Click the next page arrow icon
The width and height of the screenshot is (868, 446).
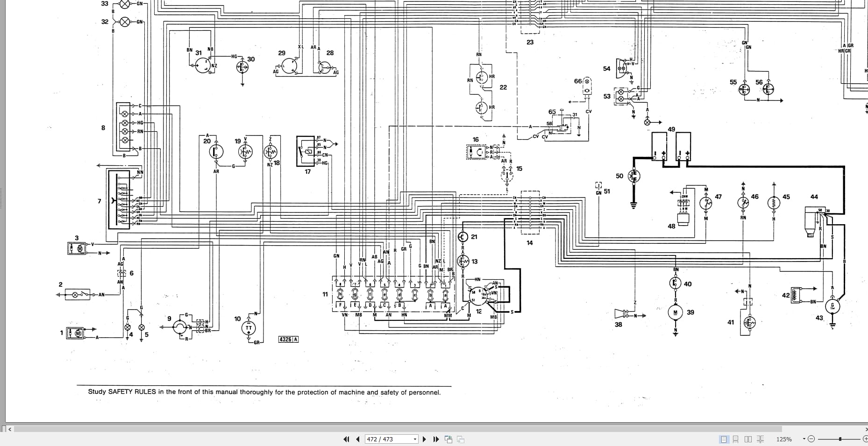pyautogui.click(x=425, y=439)
